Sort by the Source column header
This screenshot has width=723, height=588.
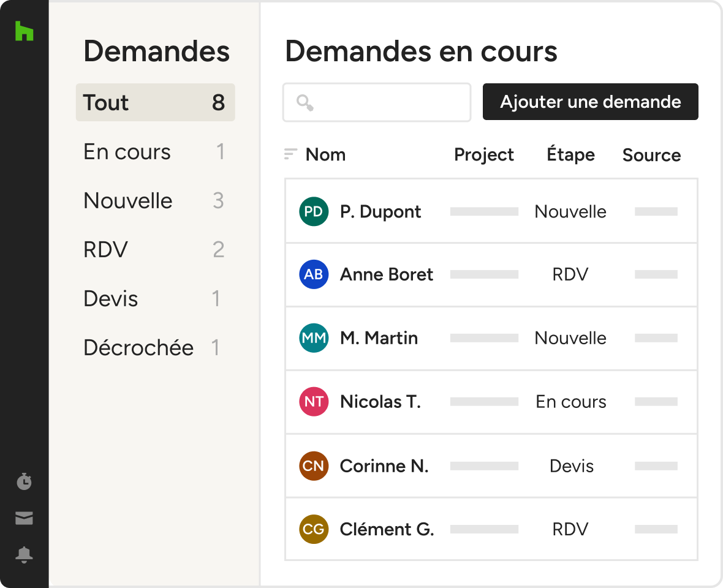coord(651,155)
